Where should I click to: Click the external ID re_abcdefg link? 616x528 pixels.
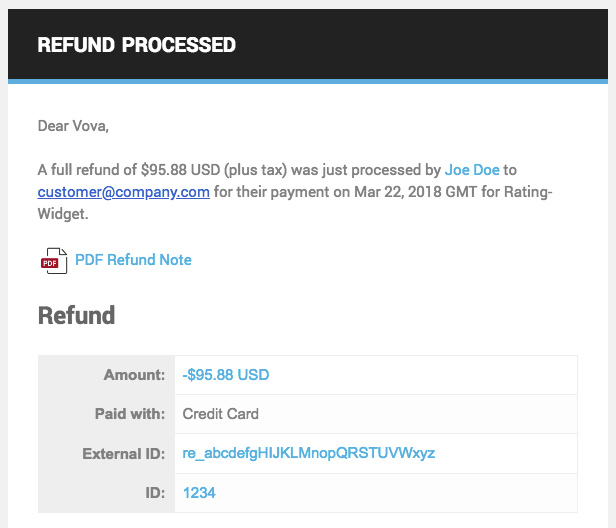(x=308, y=453)
